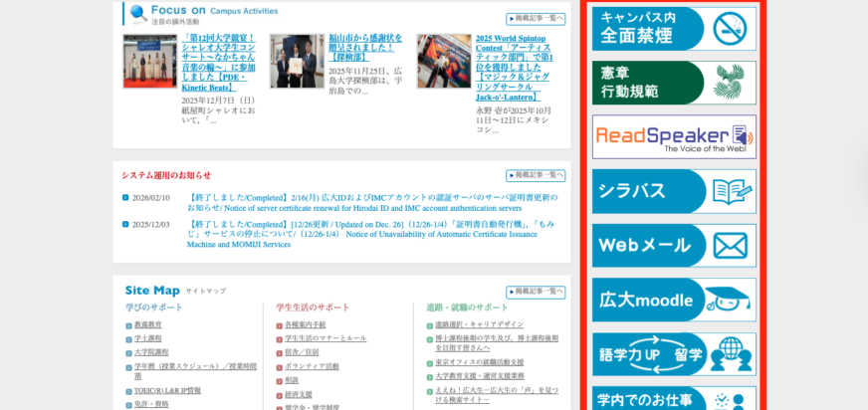Open the 学内でのお仕事 banner
Viewport: 868px width, 410px height.
click(x=674, y=398)
